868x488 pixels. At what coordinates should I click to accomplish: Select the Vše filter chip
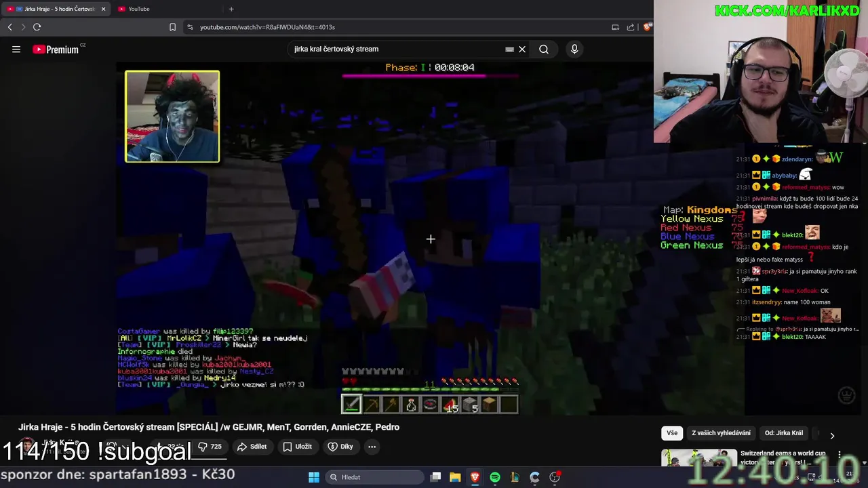click(x=672, y=433)
